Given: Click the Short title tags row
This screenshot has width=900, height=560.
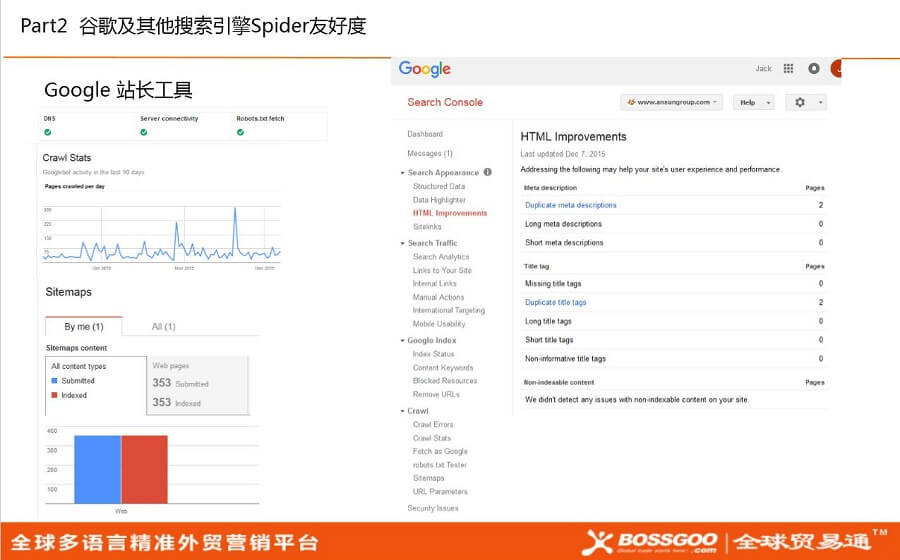Looking at the screenshot, I should pyautogui.click(x=673, y=340).
